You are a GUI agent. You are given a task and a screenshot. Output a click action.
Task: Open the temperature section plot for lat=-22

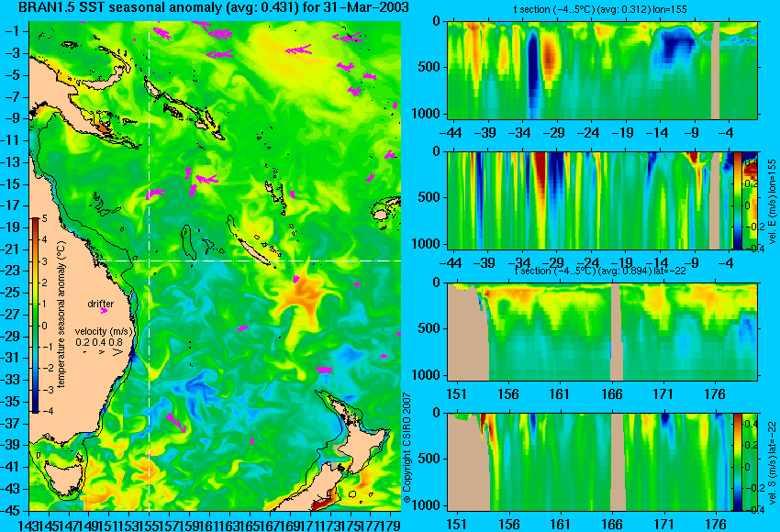(603, 332)
